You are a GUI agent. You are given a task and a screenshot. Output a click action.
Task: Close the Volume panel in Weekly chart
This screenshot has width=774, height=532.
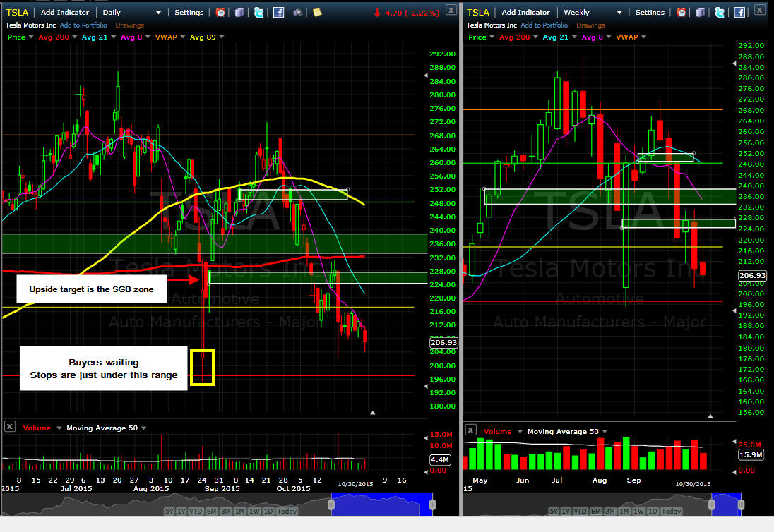(x=470, y=430)
